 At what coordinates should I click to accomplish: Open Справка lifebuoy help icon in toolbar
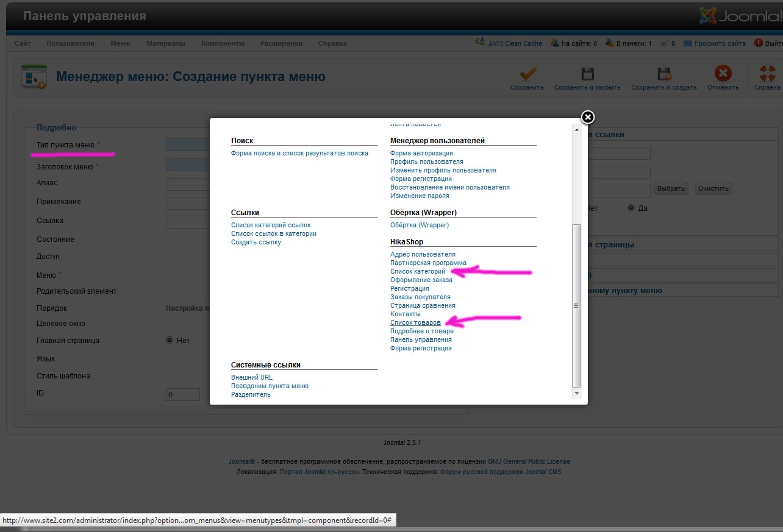point(767,74)
